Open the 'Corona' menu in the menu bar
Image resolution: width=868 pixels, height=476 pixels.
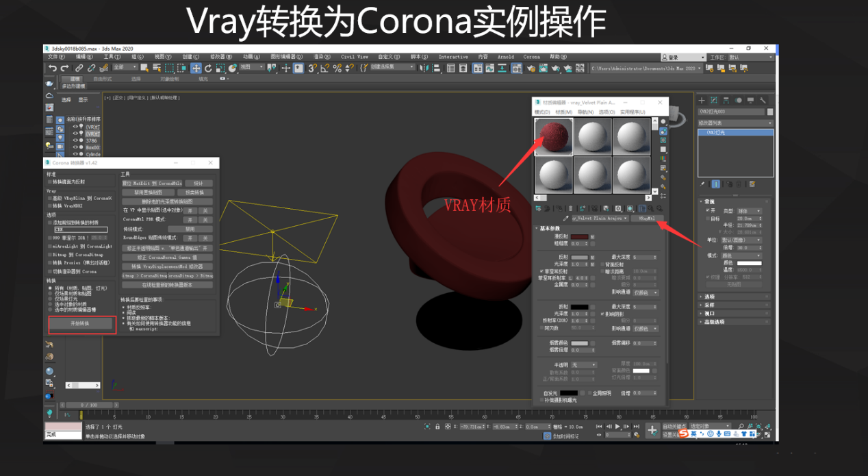tap(532, 57)
